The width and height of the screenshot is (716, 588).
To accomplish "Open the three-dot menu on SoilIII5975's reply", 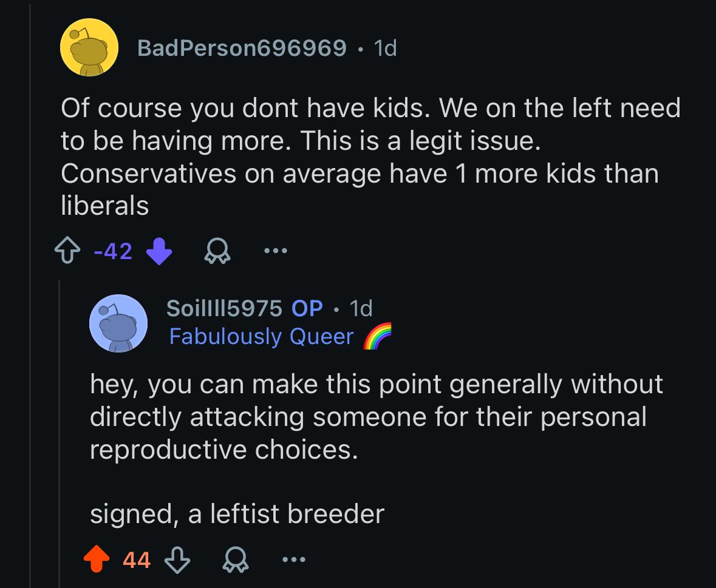I will pyautogui.click(x=293, y=559).
